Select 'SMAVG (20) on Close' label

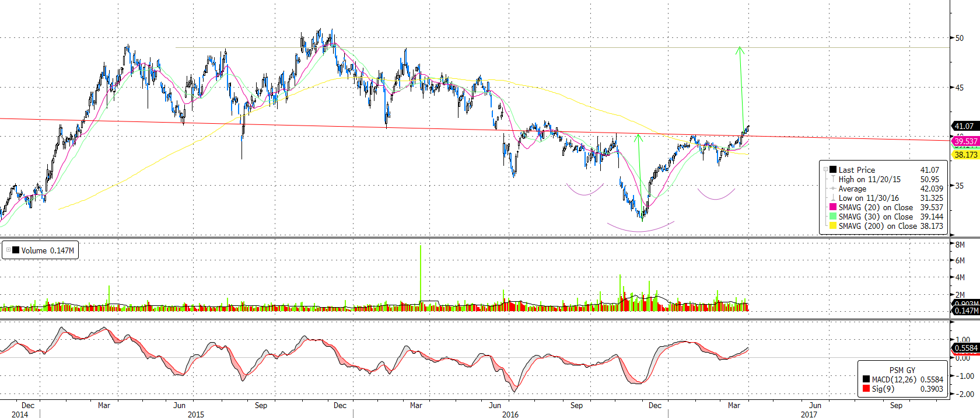[876, 207]
